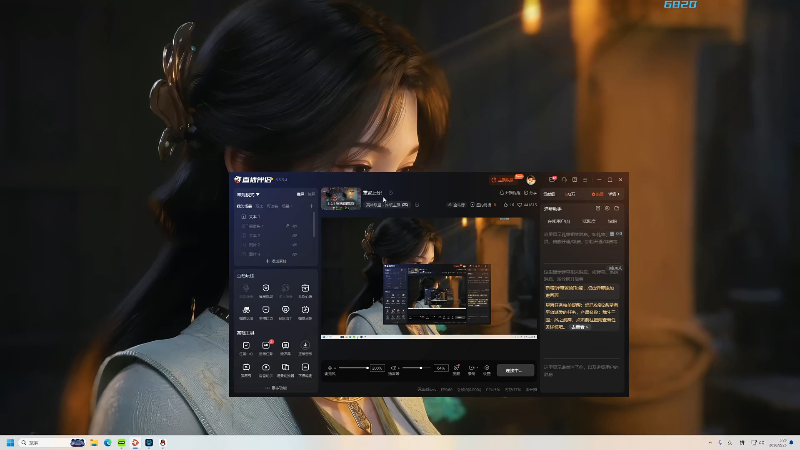Open the round target icon tool
Screen dimensions: 800x450
point(285,310)
